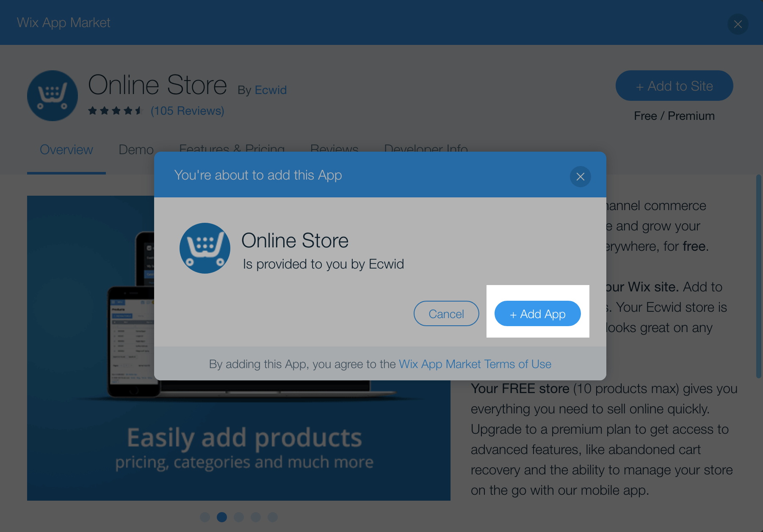Click the 'Free / Premium' pricing text
This screenshot has height=532, width=763.
674,116
